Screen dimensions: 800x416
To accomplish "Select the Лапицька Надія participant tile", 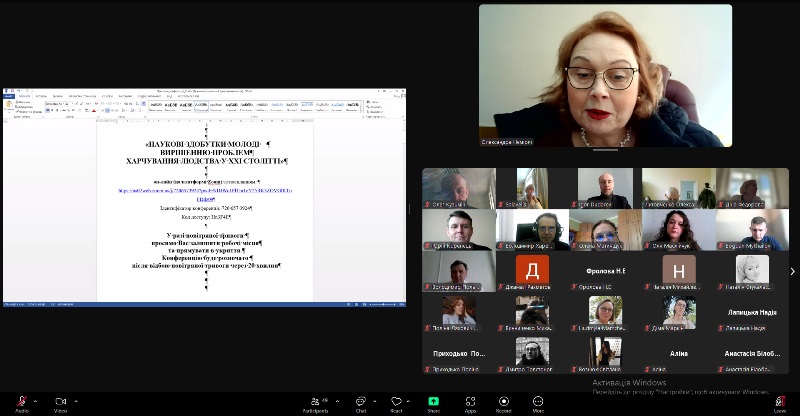I will [x=752, y=312].
